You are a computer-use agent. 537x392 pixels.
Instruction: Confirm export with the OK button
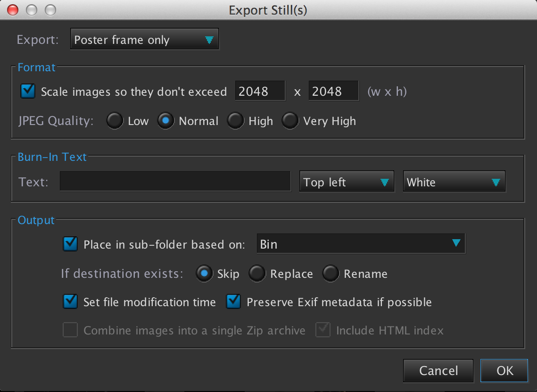[504, 371]
